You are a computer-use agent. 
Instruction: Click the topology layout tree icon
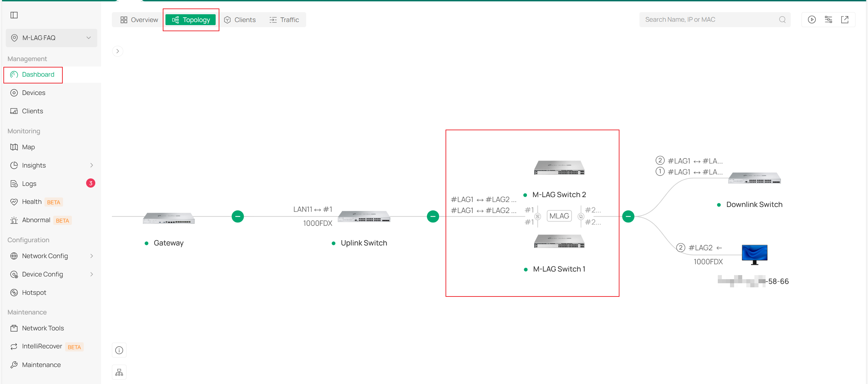(x=119, y=372)
